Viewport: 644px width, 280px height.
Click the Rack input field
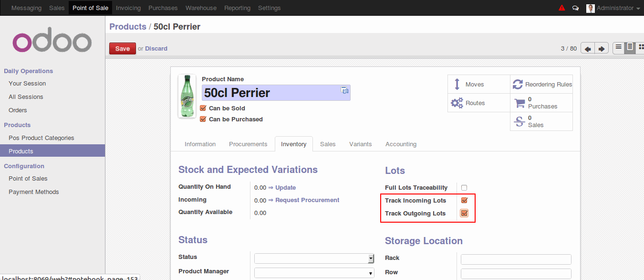point(516,259)
